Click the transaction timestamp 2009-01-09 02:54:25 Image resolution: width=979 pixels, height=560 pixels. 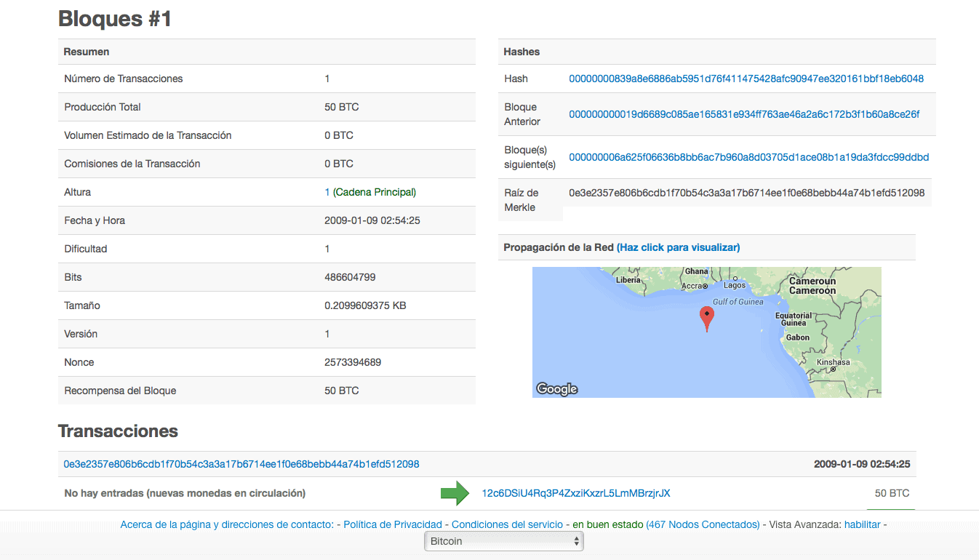click(862, 464)
